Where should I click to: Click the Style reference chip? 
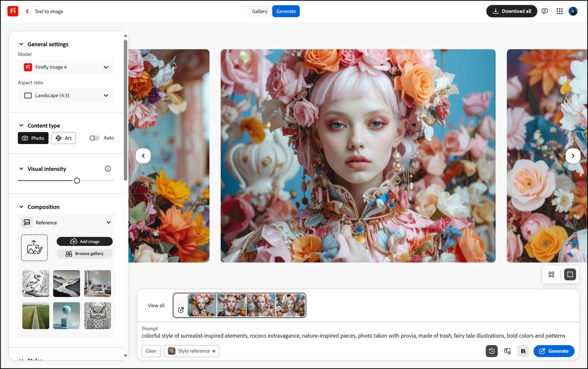(192, 351)
